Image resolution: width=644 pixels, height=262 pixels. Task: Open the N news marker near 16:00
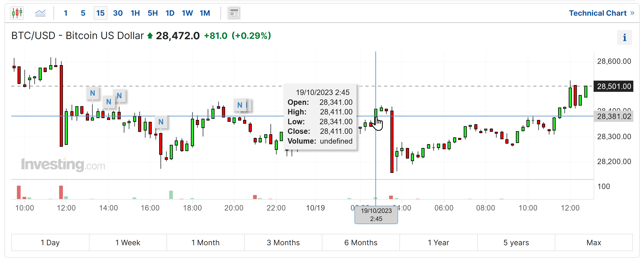tap(161, 122)
